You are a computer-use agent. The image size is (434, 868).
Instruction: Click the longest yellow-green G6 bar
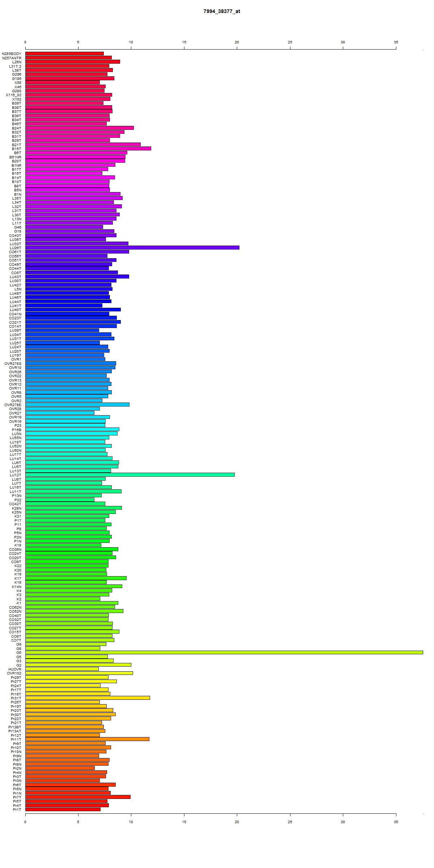pos(224,652)
